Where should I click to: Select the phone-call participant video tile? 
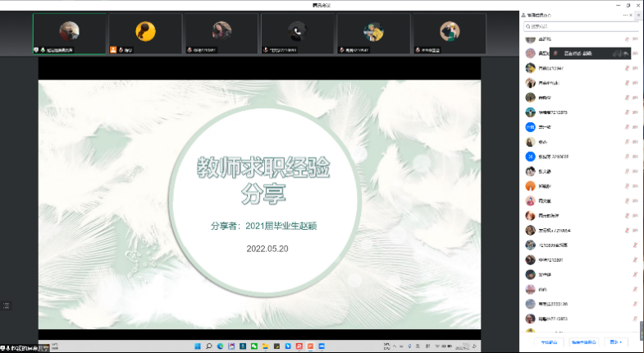pyautogui.click(x=296, y=34)
